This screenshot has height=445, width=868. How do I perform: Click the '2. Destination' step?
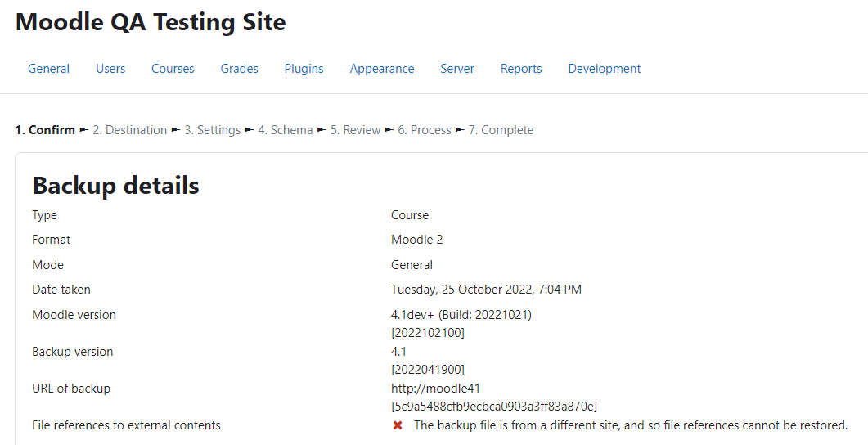point(129,130)
